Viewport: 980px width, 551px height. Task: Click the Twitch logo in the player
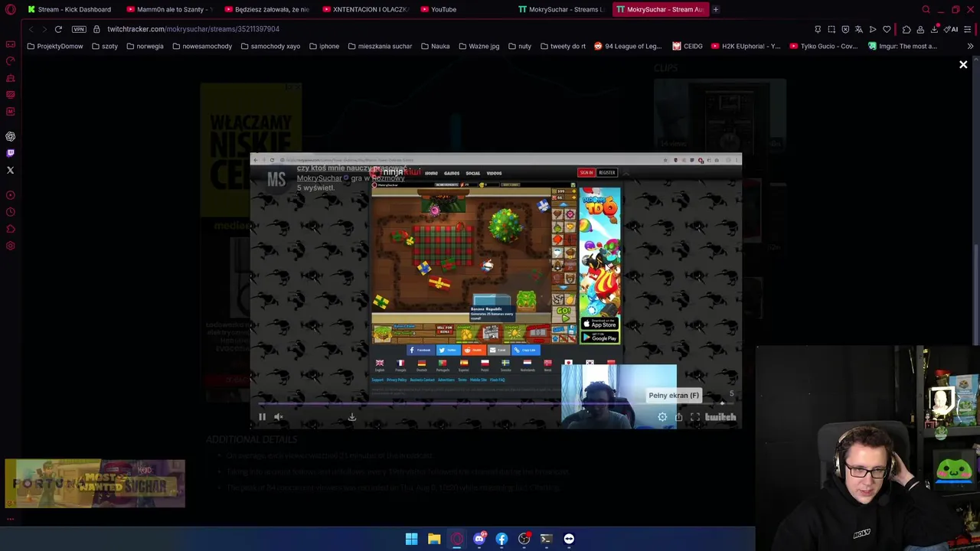coord(720,417)
